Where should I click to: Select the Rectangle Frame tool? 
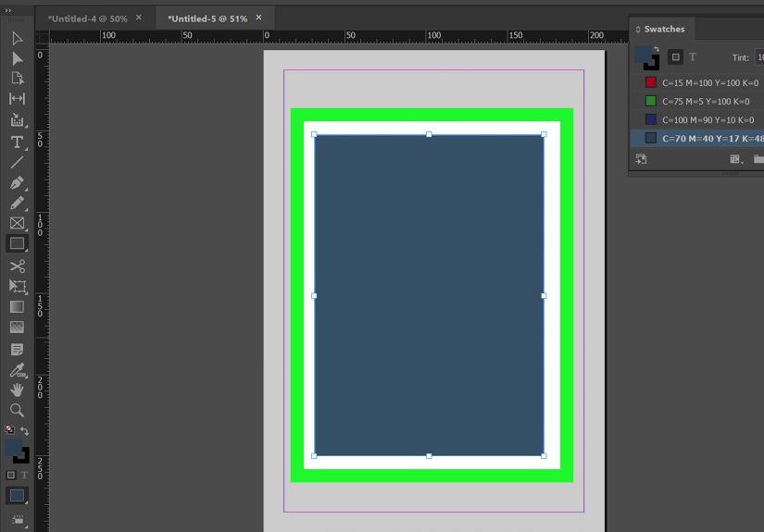(x=17, y=223)
